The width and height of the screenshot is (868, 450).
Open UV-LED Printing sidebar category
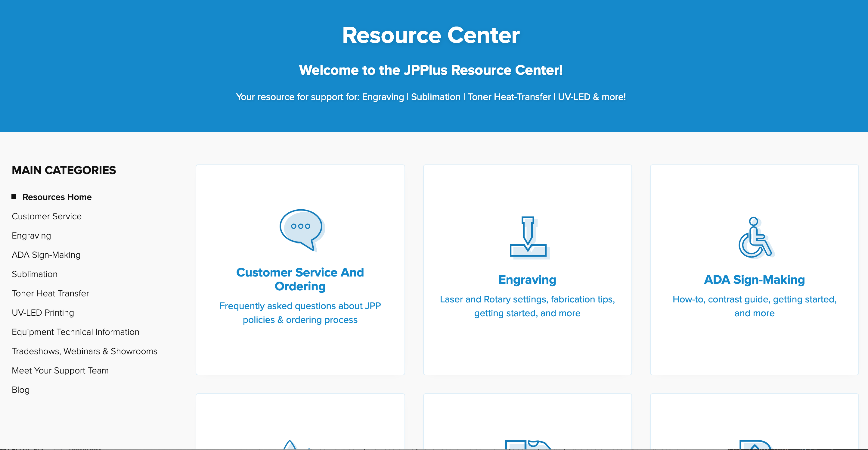(x=43, y=312)
